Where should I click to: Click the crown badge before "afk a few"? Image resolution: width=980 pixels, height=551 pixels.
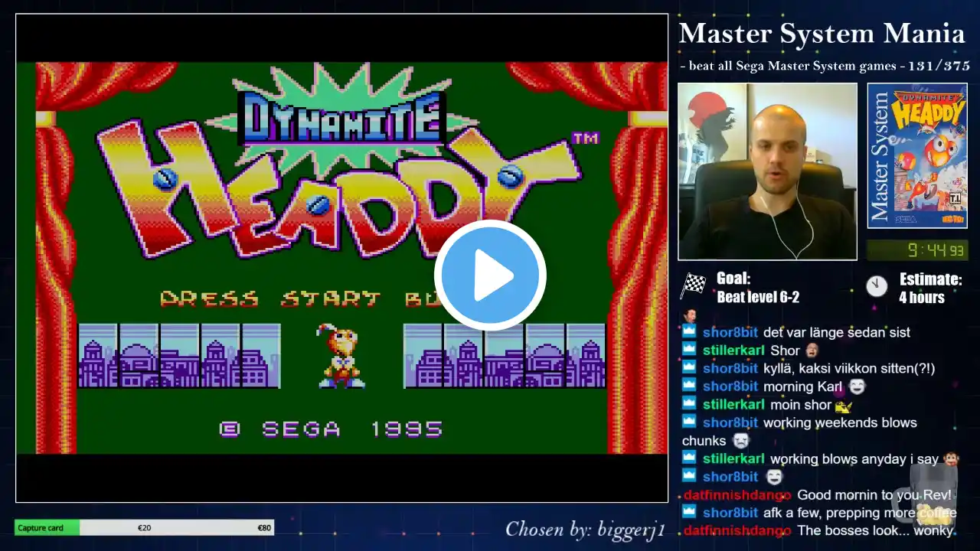point(689,513)
